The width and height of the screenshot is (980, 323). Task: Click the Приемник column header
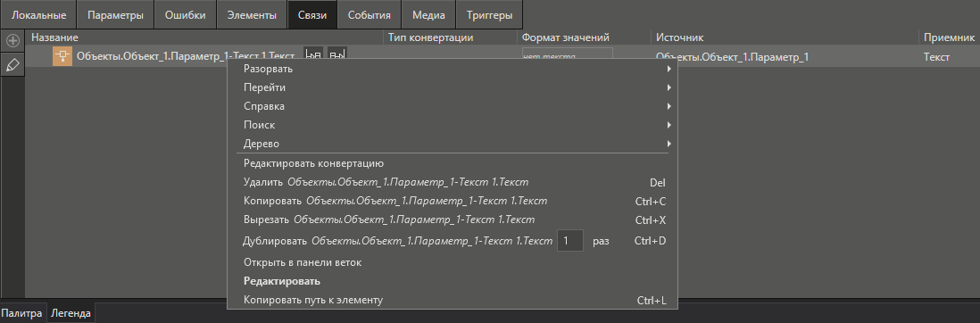(950, 37)
